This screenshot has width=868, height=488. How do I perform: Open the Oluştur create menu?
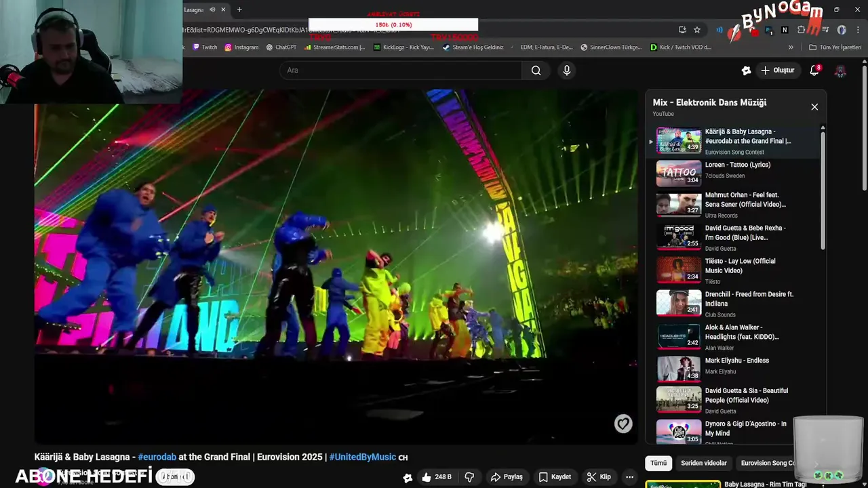(x=777, y=70)
